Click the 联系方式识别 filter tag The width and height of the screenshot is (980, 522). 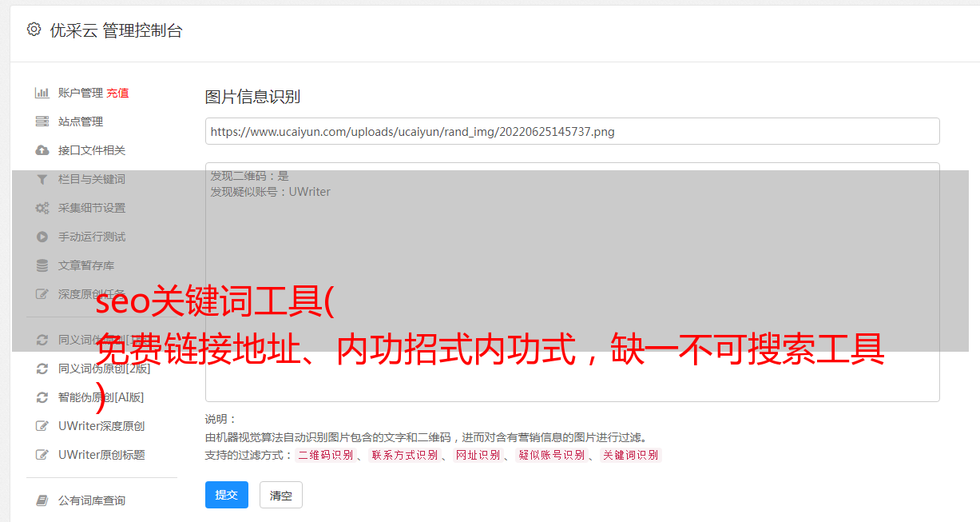pyautogui.click(x=404, y=455)
